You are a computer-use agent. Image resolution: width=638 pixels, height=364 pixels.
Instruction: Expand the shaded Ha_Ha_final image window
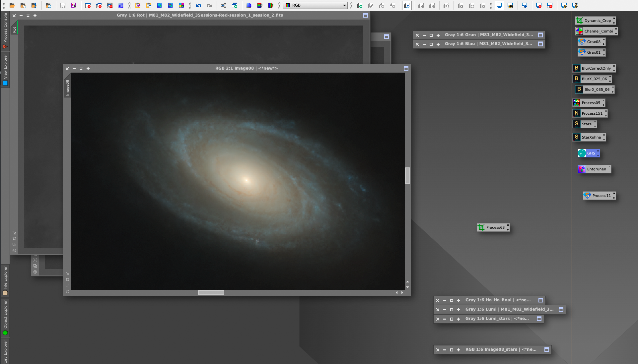pos(452,300)
